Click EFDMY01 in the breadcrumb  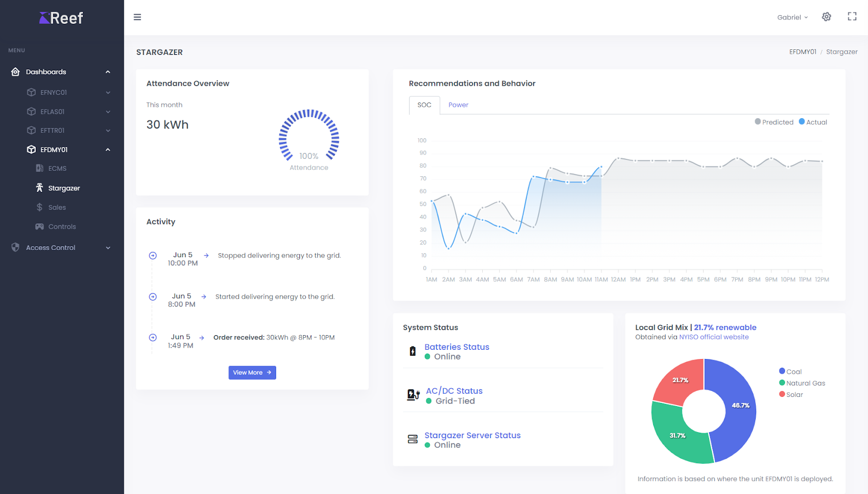pyautogui.click(x=802, y=52)
